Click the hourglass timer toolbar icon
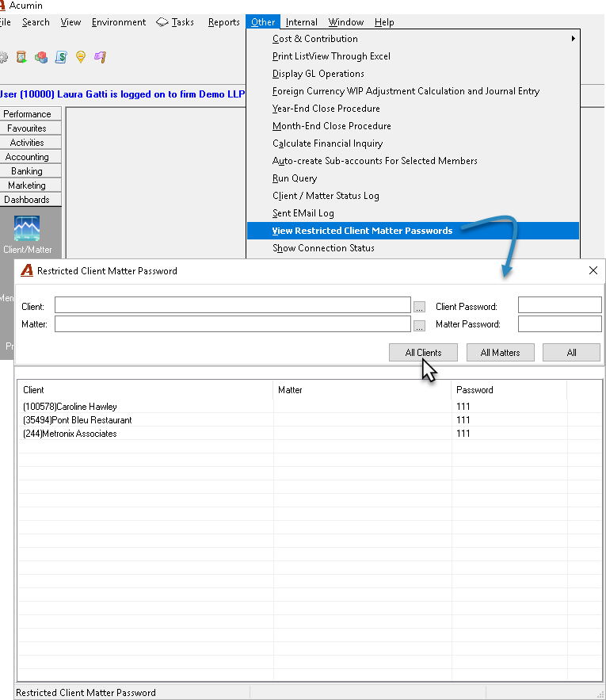 point(21,57)
